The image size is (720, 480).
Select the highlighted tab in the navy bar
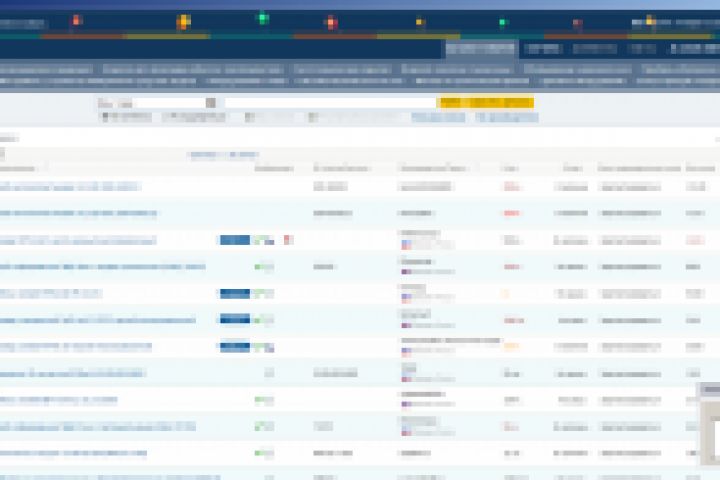482,49
